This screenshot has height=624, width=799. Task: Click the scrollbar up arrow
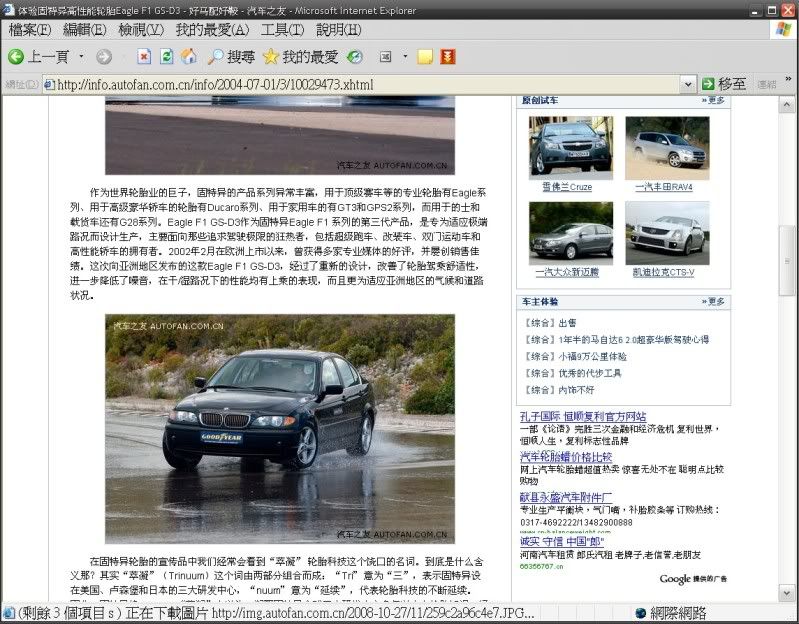tap(786, 105)
